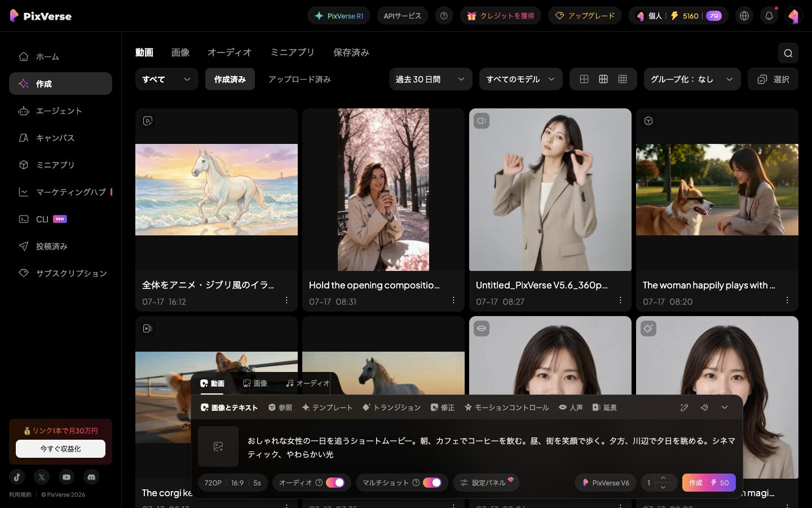Open the TikTok social icon
The height and width of the screenshot is (508, 812).
[17, 477]
